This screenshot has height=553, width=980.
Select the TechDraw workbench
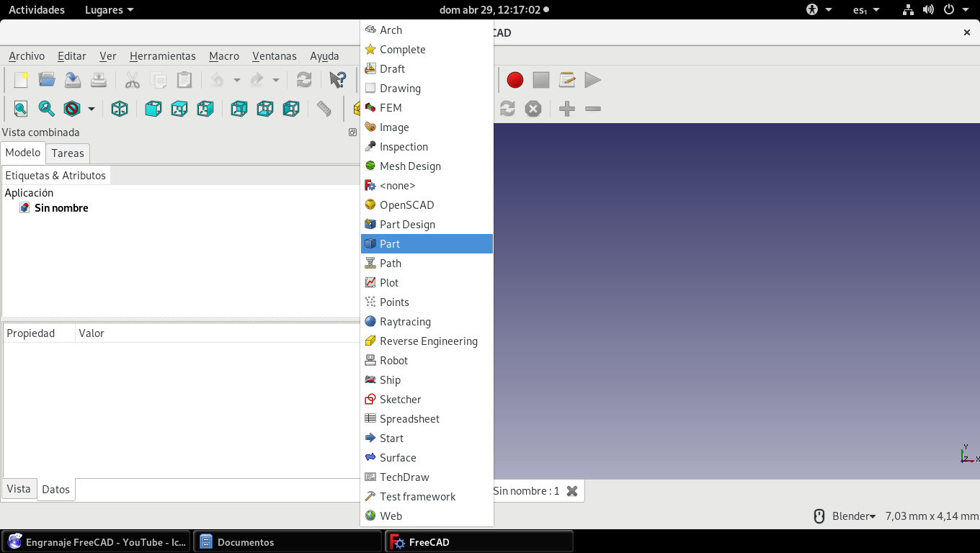[427, 477]
